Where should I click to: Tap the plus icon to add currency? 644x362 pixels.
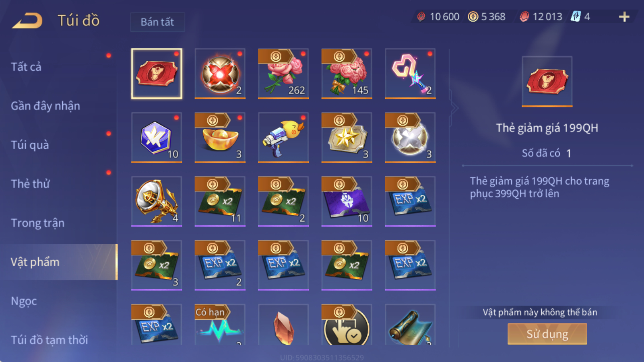[x=624, y=16]
